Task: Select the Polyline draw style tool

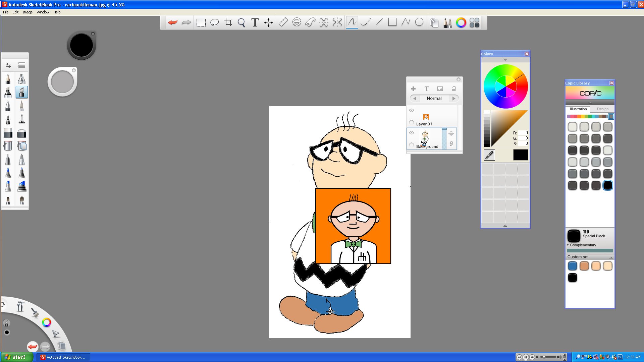Action: point(406,22)
